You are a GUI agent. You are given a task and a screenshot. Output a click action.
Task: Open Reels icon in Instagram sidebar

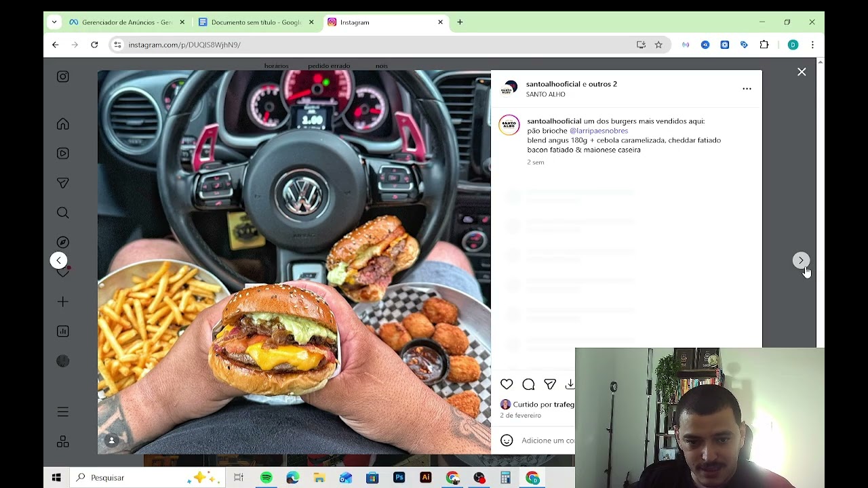click(x=62, y=154)
